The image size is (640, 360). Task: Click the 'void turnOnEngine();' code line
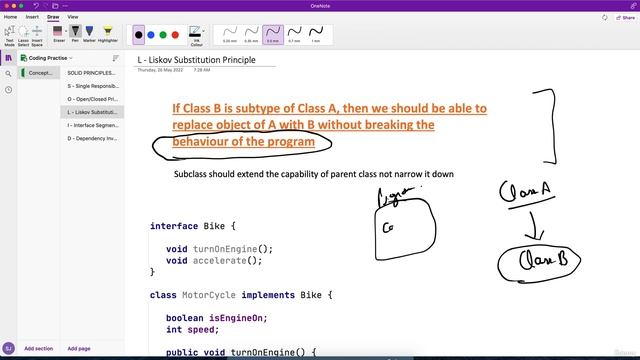click(x=219, y=249)
